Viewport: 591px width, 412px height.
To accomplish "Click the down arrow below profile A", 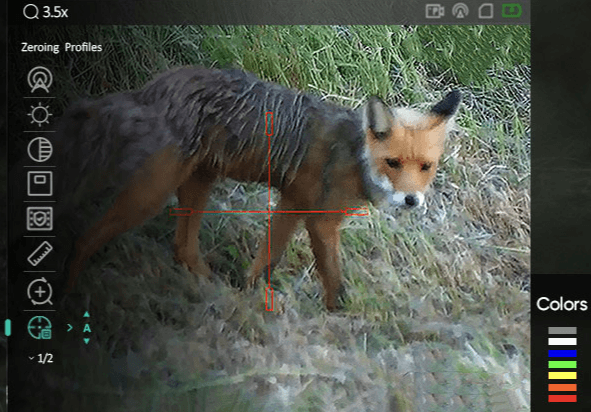I will click(87, 341).
